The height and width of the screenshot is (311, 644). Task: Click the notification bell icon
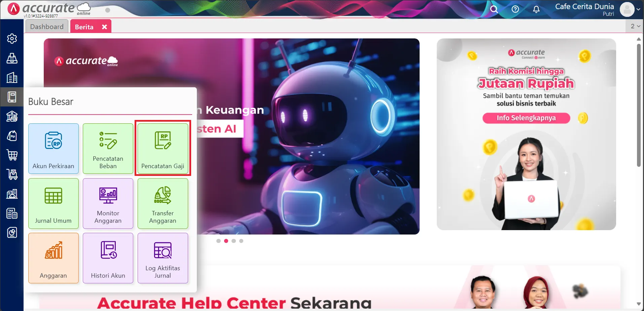536,9
